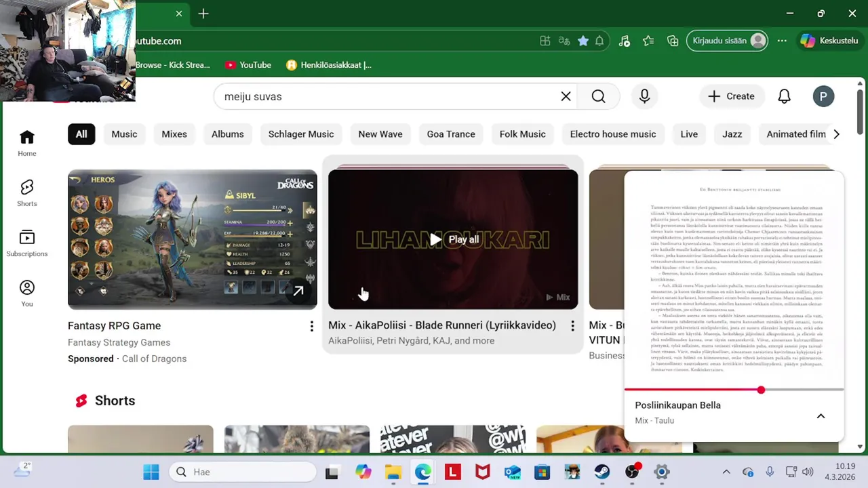Select the New Wave filter chip
Viewport: 868px width, 488px height.
coord(380,134)
